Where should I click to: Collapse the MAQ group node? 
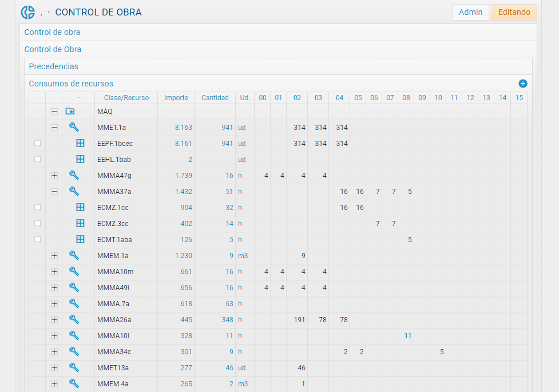click(54, 111)
